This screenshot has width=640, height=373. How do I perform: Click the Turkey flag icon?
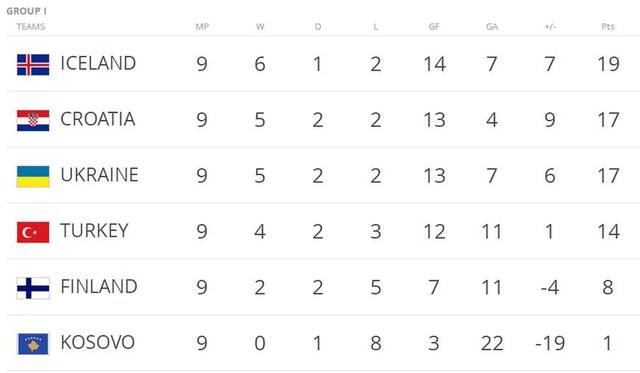(x=33, y=232)
